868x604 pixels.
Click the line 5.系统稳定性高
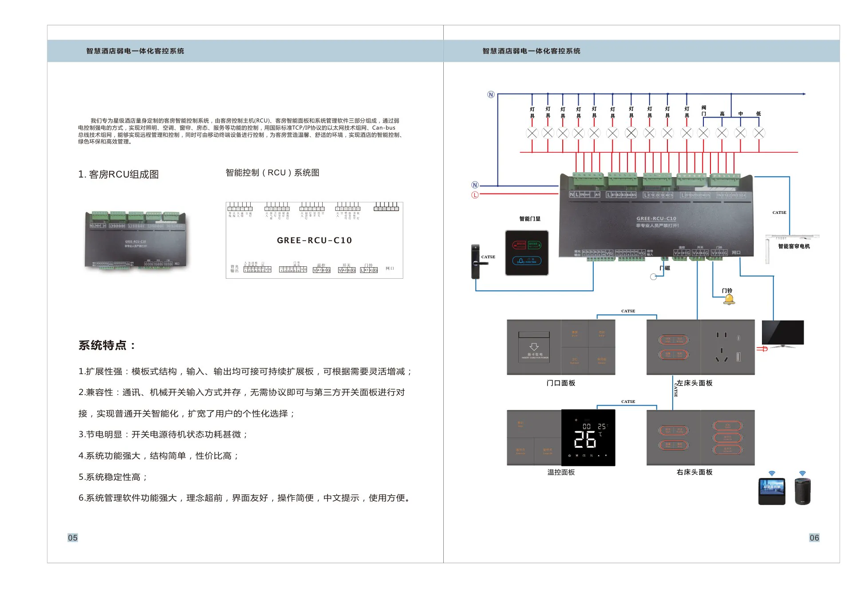[x=113, y=477]
